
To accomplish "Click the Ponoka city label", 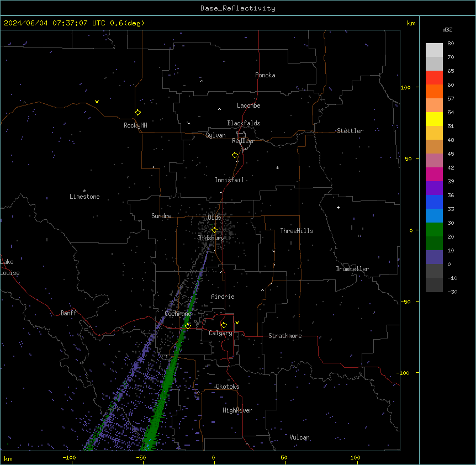I will [x=265, y=75].
